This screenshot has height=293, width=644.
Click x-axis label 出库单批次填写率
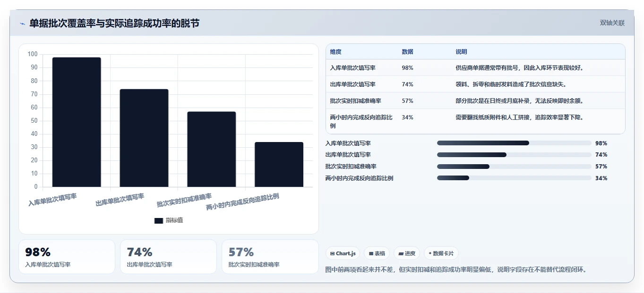pyautogui.click(x=120, y=200)
